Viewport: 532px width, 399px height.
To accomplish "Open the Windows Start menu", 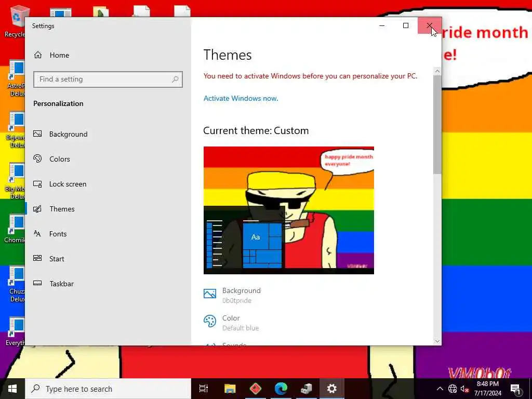I will click(12, 389).
